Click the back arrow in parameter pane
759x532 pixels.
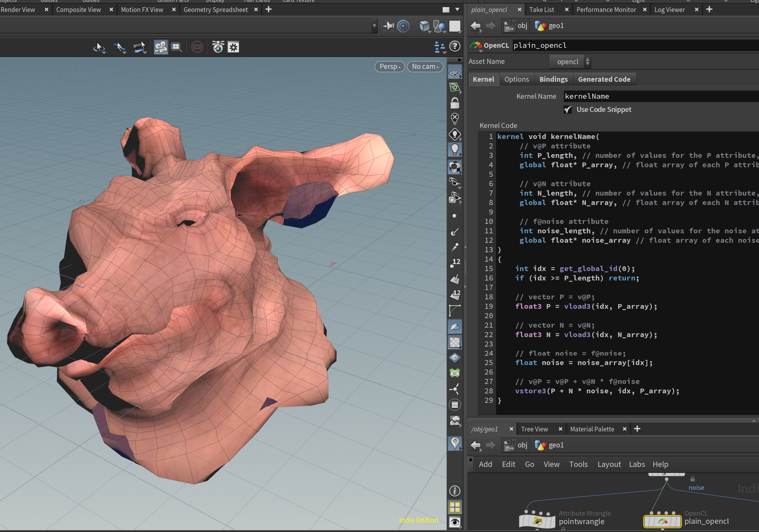coord(475,26)
